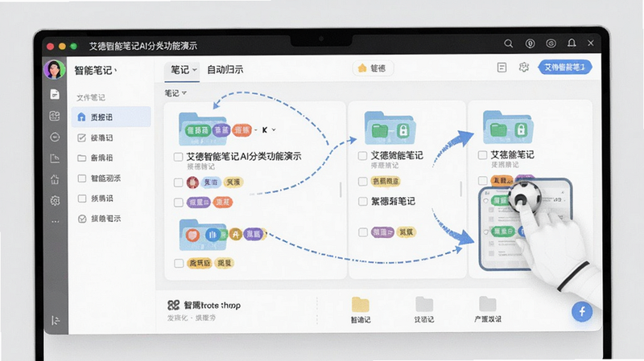644x361 pixels.
Task: Click the three-dot more icon in left rail
Action: (55, 222)
